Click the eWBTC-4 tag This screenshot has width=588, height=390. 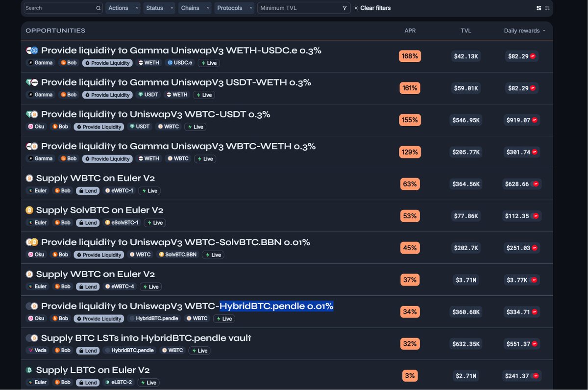pyautogui.click(x=120, y=286)
